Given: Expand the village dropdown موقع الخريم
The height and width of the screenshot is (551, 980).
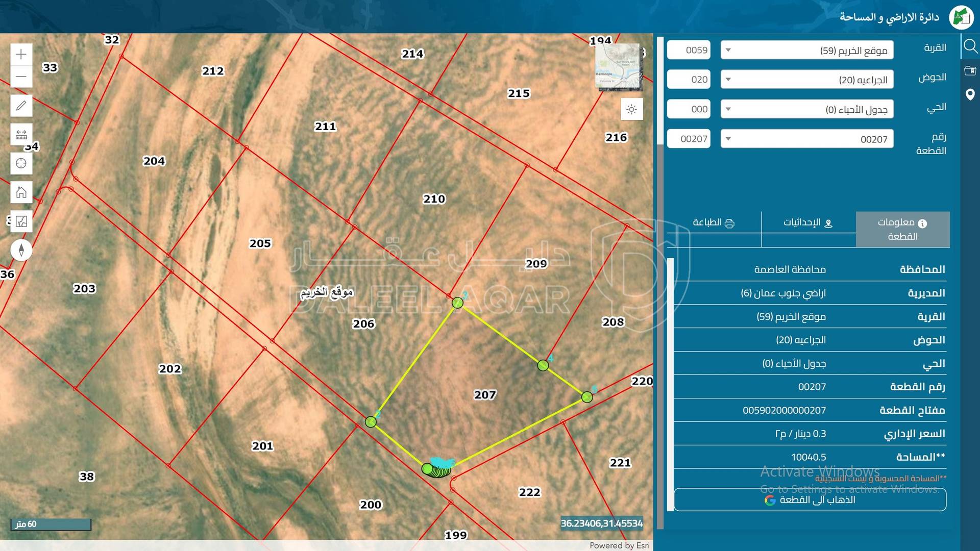Looking at the screenshot, I should click(x=806, y=50).
